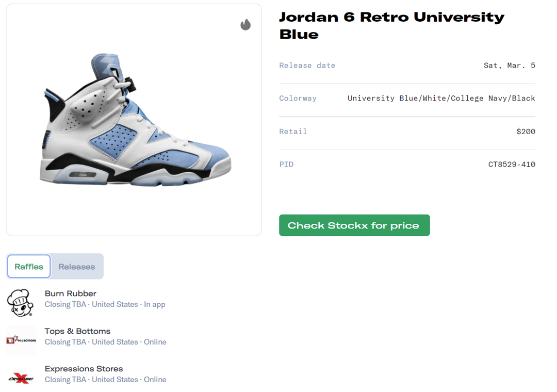The height and width of the screenshot is (392, 557).
Task: Click the Tops & Bottoms store logo
Action: [x=21, y=340]
